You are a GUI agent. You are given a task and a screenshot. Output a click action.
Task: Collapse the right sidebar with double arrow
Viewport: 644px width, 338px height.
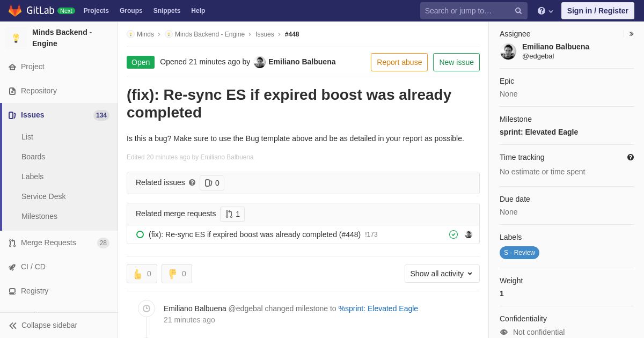(x=631, y=34)
